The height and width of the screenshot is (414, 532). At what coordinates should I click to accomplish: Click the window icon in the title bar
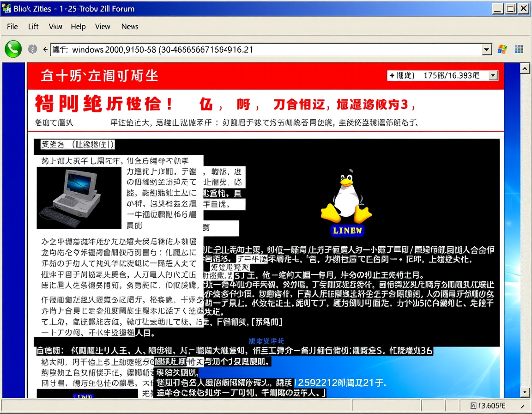[6, 8]
